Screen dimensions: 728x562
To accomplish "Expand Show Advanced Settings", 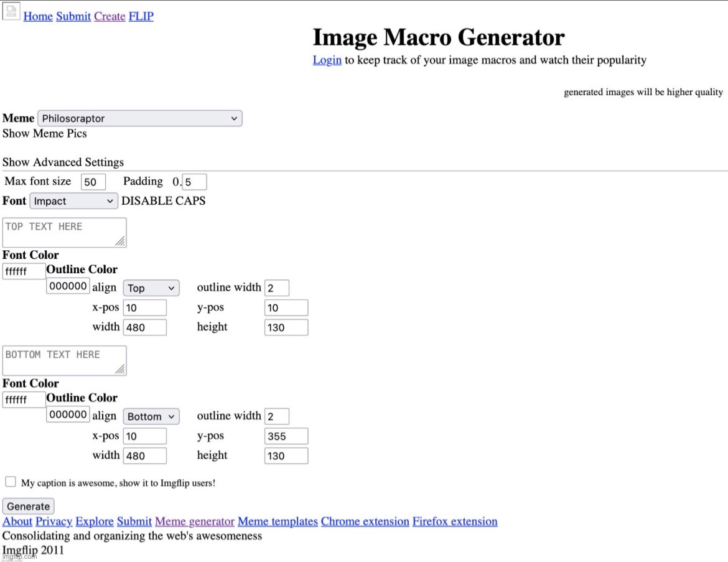I will [x=63, y=162].
